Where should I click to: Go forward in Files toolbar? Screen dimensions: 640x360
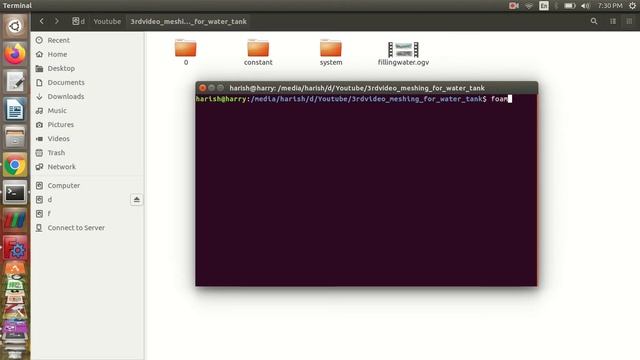point(57,21)
